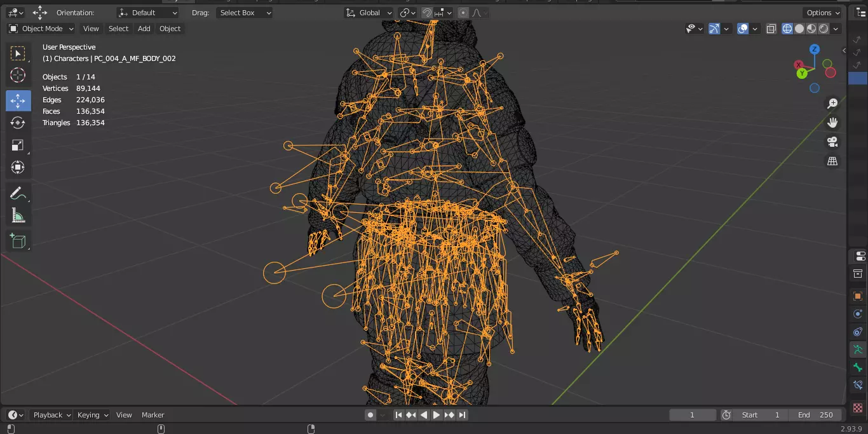This screenshot has width=868, height=434.
Task: Open the timeline Playback menu
Action: [52, 415]
